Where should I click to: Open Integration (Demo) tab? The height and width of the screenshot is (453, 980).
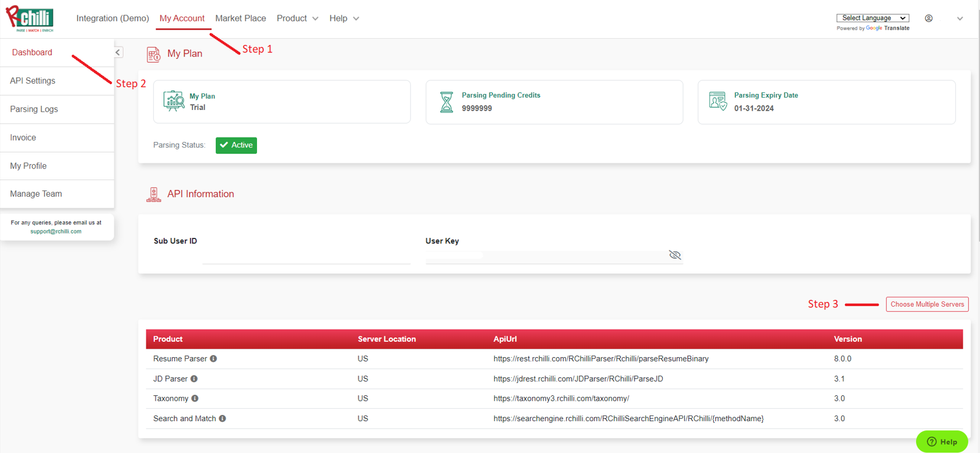pyautogui.click(x=113, y=18)
